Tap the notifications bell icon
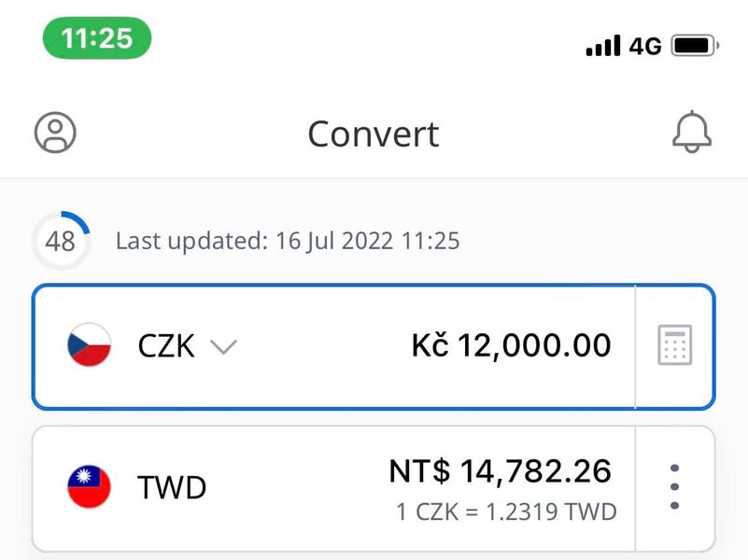This screenshot has width=748, height=560. click(x=692, y=133)
